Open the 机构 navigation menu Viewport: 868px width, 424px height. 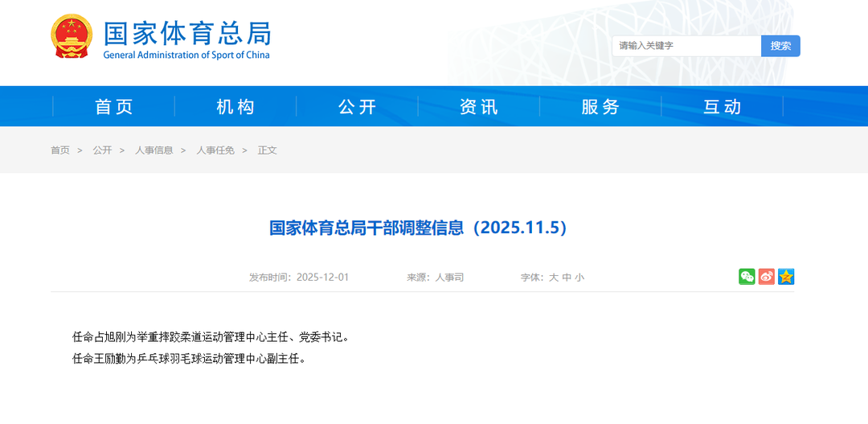[x=235, y=107]
